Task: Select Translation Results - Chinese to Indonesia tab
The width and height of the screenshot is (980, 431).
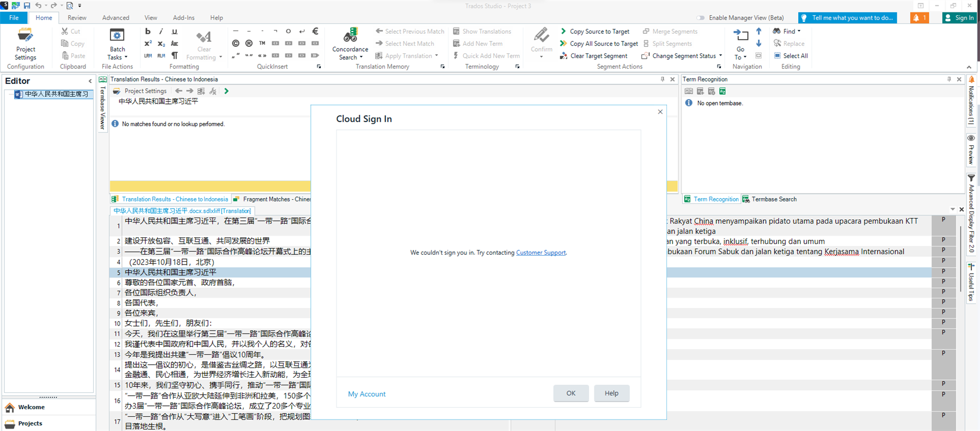Action: click(170, 199)
